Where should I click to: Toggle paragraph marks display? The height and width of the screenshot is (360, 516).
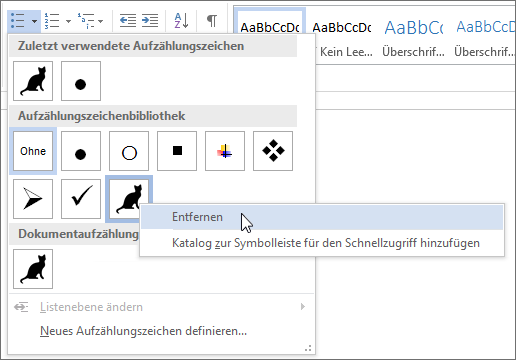point(212,21)
